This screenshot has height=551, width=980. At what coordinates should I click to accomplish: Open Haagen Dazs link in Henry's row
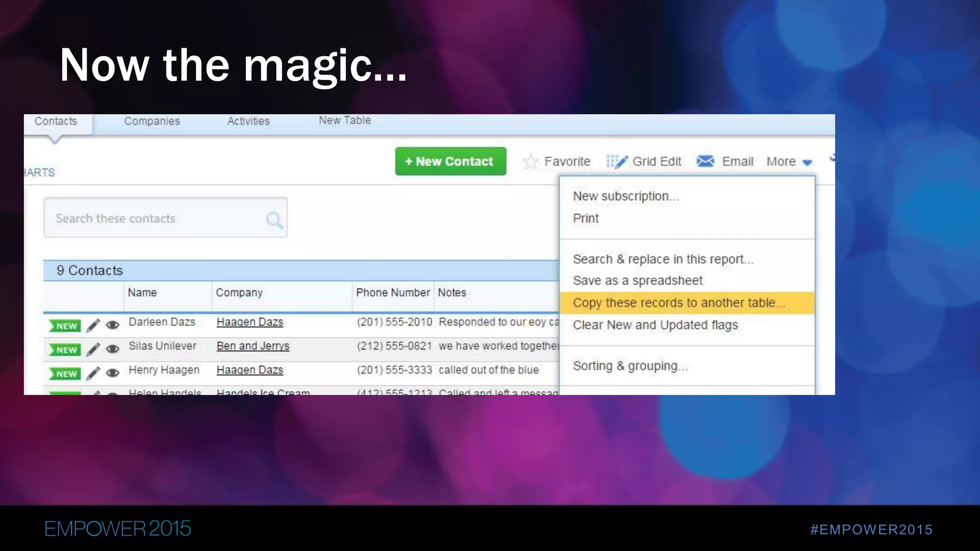point(250,370)
